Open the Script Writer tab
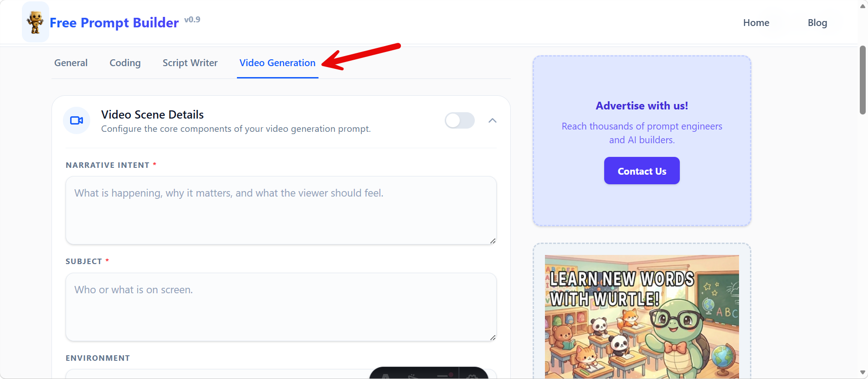The image size is (868, 379). click(x=190, y=62)
